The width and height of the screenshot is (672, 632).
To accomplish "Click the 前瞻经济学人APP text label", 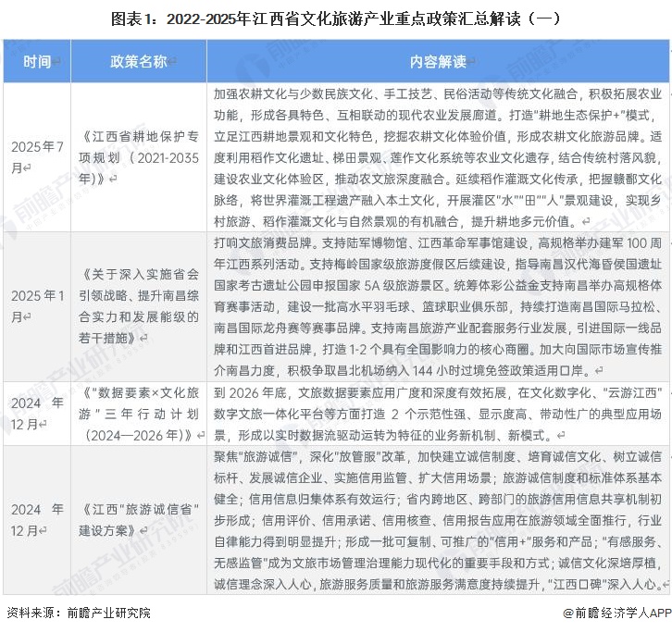I will [x=621, y=613].
